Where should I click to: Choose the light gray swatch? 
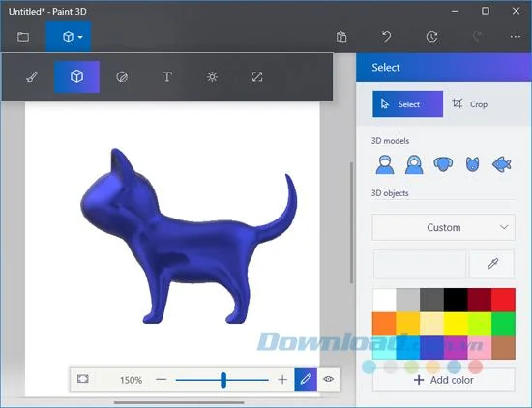[x=408, y=300]
